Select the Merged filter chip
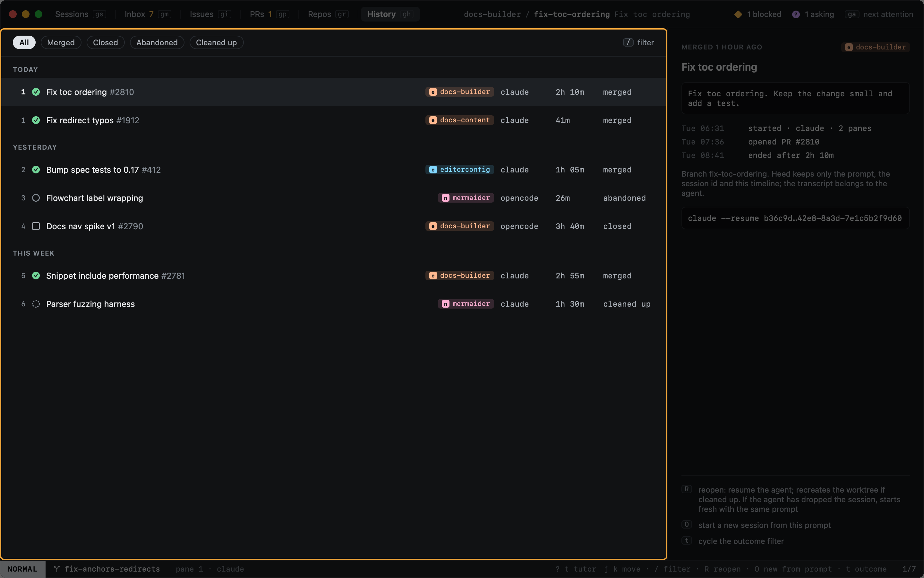Screen dimensions: 924x578 [x=61, y=42]
